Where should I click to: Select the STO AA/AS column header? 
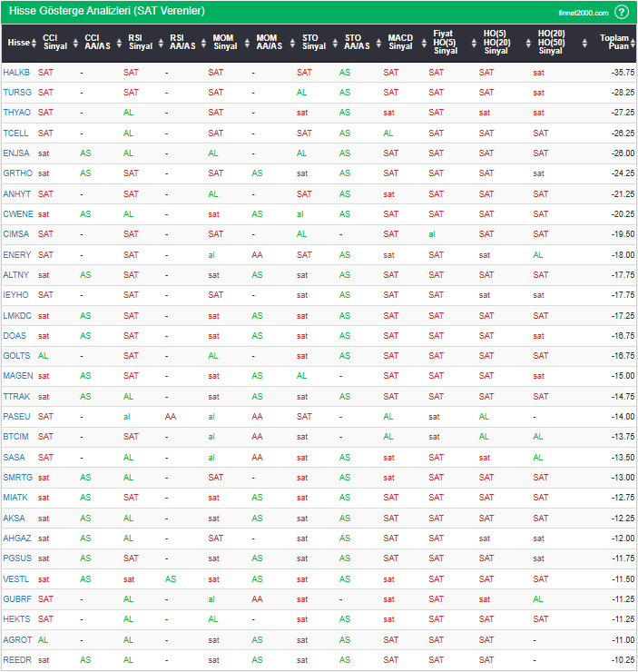pos(358,43)
